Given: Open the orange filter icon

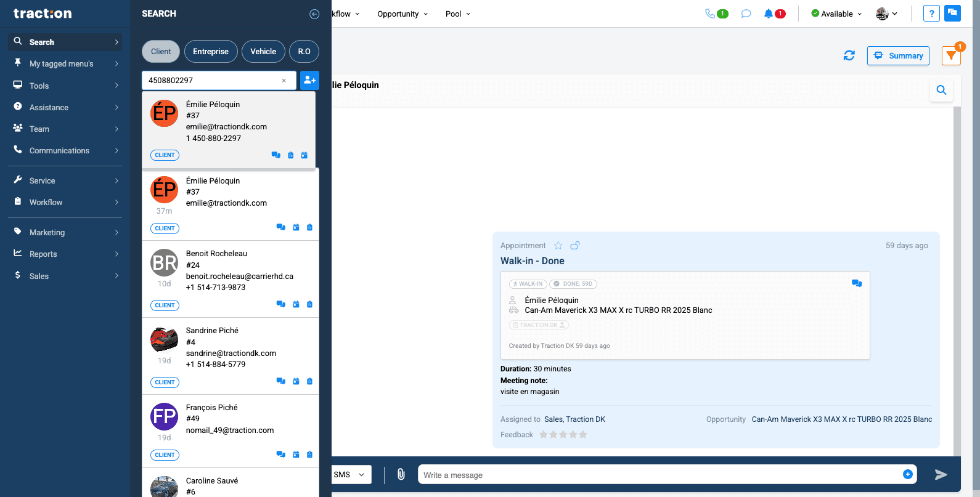Looking at the screenshot, I should [x=951, y=56].
